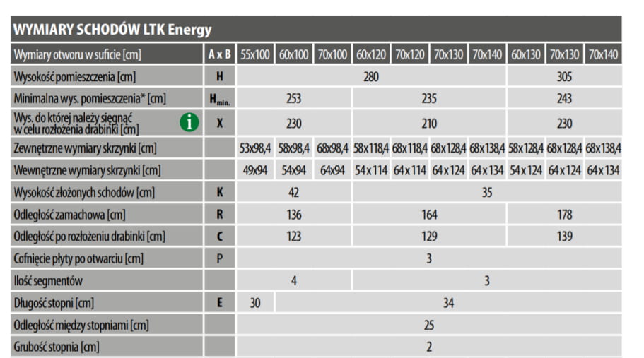The width and height of the screenshot is (644, 358).
Task: Click the ladder unfolded distance value 129
Action: (x=429, y=237)
